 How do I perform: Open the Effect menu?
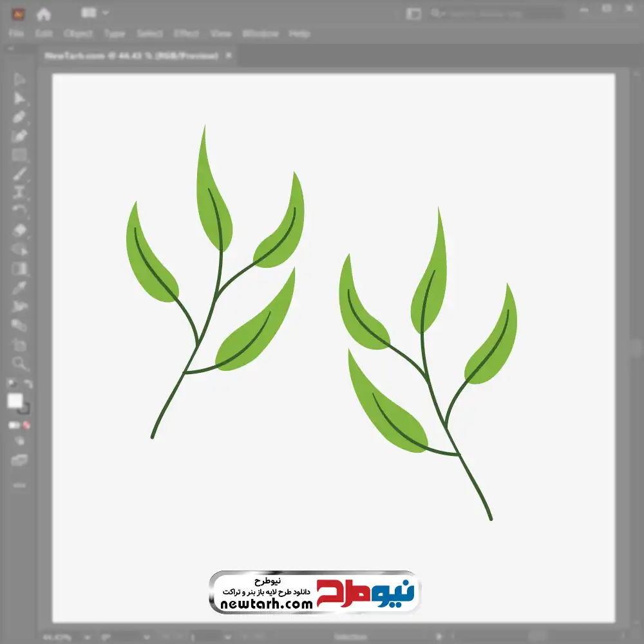(x=186, y=33)
